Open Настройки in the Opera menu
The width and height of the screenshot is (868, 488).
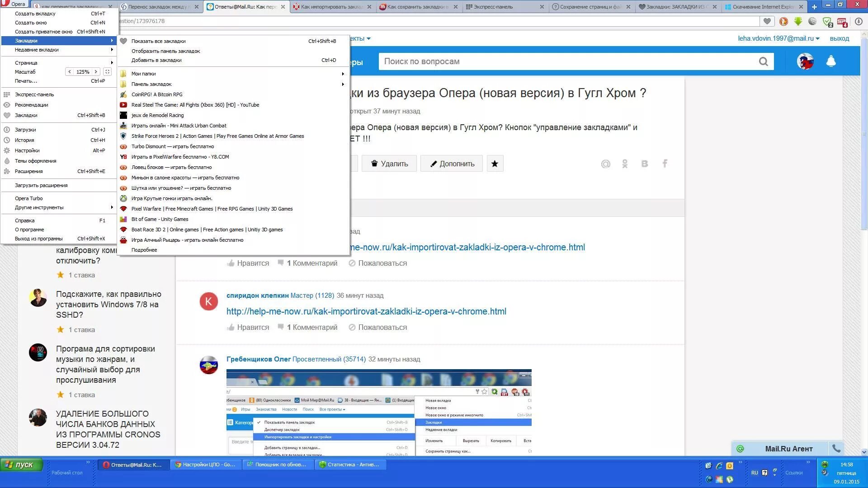coord(59,150)
